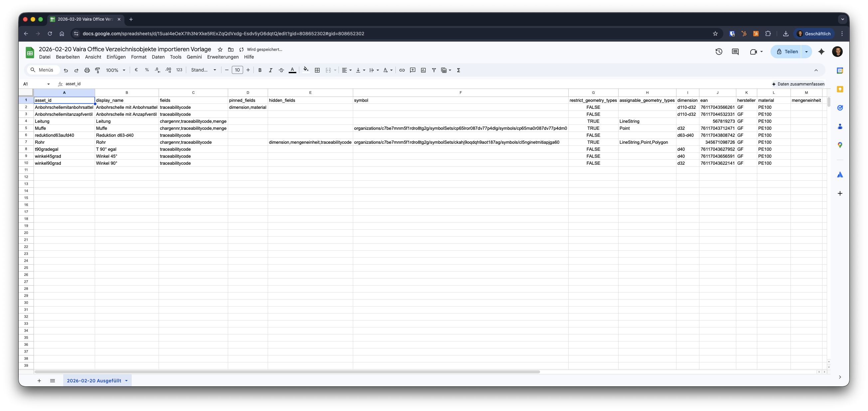Click the borders grid icon
Viewport: 868px width, 411px height.
[x=317, y=70]
